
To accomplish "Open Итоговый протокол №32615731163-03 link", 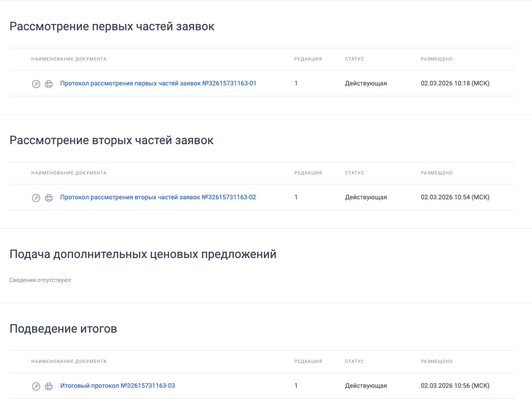I will point(117,386).
